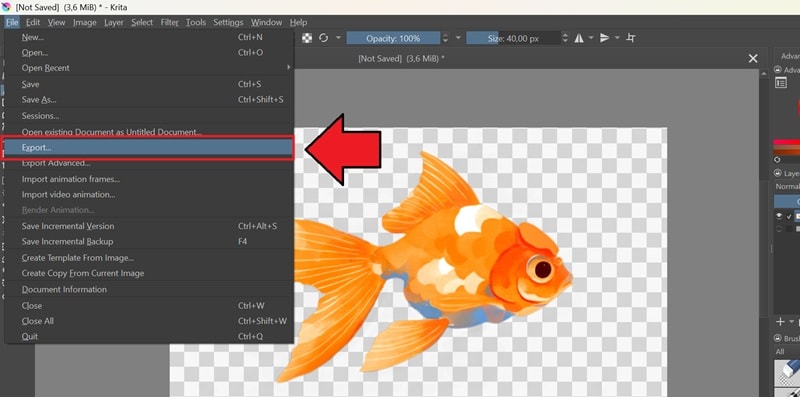The height and width of the screenshot is (397, 800).
Task: Expand the Open Recent submenu
Action: coord(149,68)
